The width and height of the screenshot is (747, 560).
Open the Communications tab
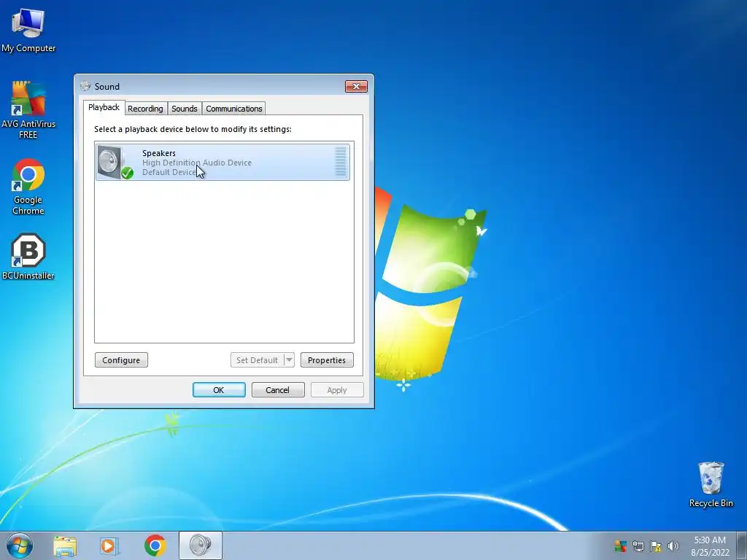[x=234, y=109]
